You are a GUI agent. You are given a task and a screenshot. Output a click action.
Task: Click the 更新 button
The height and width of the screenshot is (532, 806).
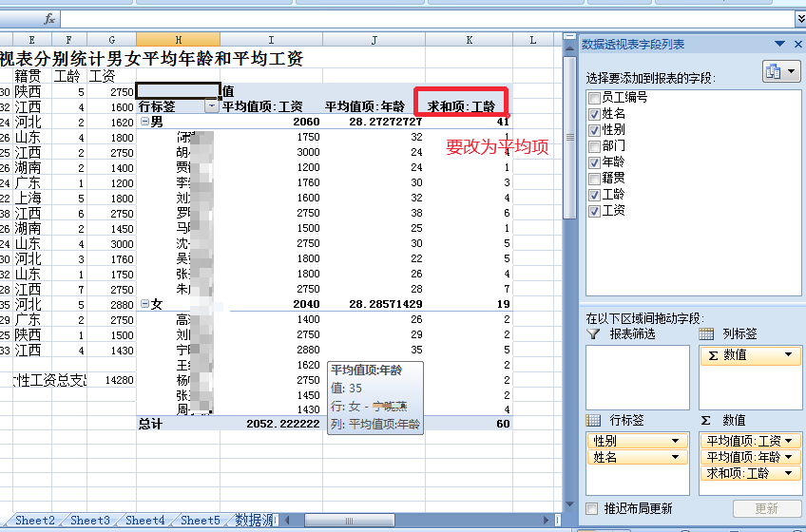[766, 509]
